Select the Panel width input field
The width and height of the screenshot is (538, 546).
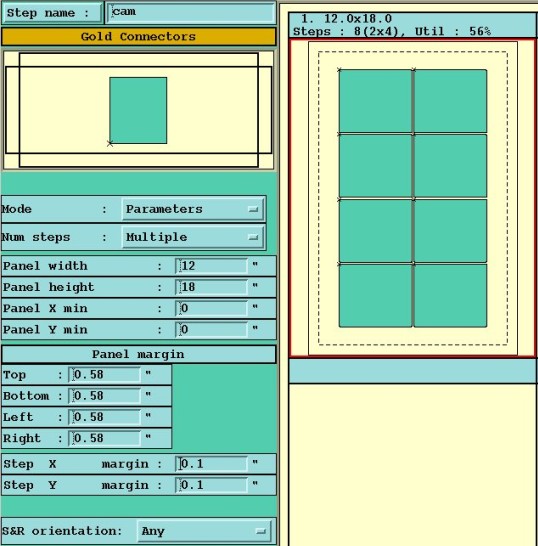click(x=212, y=266)
